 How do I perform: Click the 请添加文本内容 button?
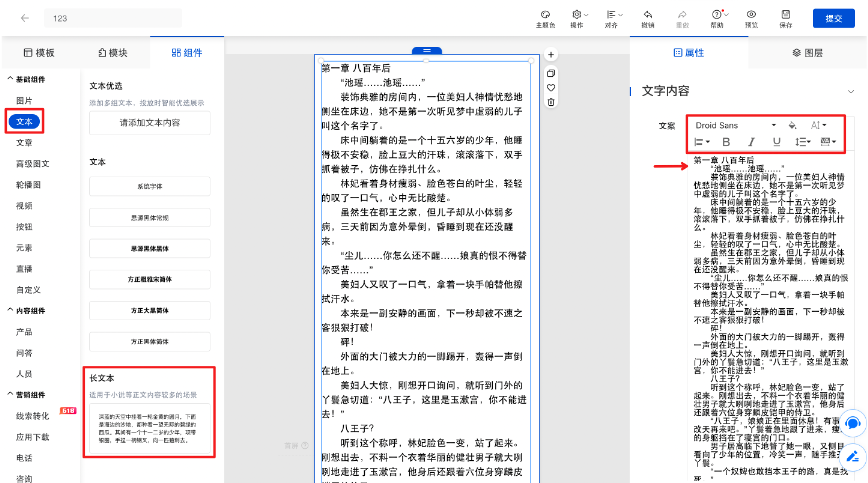[149, 122]
